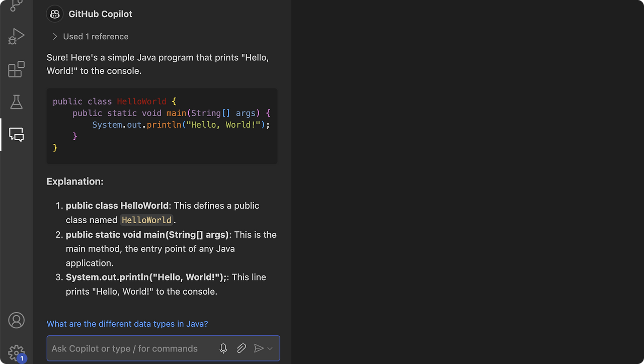This screenshot has height=364, width=644.
Task: Collapse the references disclosure triangle
Action: click(55, 36)
